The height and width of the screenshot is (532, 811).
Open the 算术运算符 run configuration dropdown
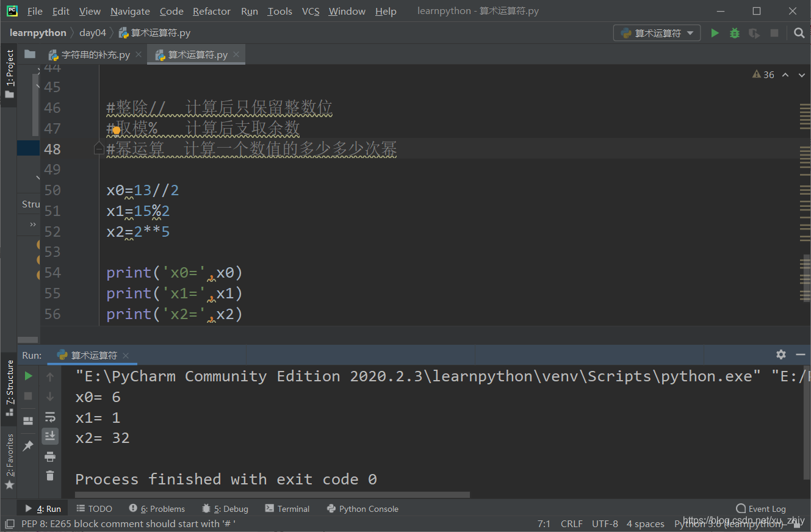(x=657, y=33)
